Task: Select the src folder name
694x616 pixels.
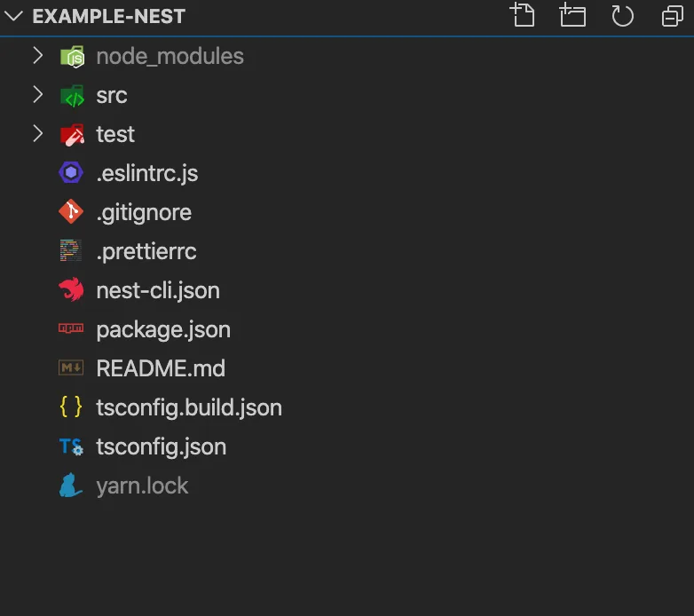Action: click(x=112, y=96)
